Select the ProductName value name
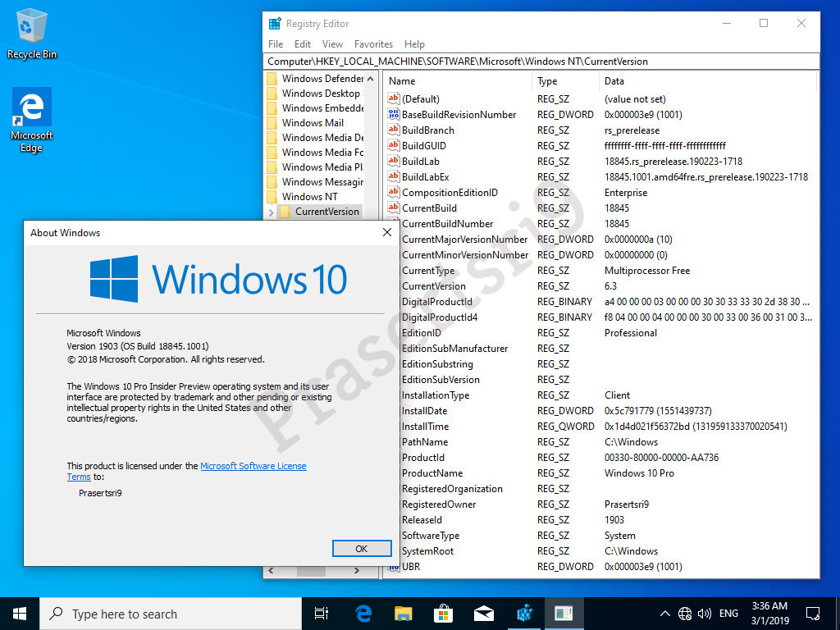840x630 pixels. pyautogui.click(x=432, y=473)
